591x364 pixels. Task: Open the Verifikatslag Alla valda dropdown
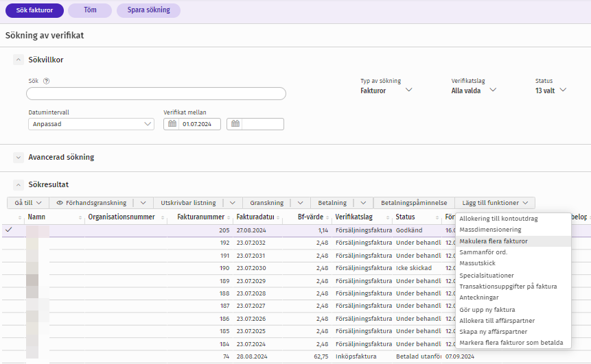point(474,90)
